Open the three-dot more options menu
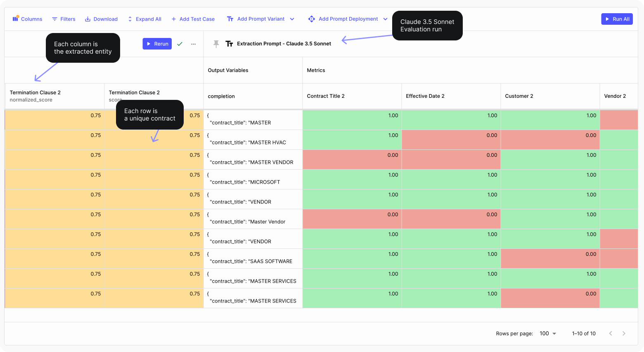644x352 pixels. coord(193,44)
